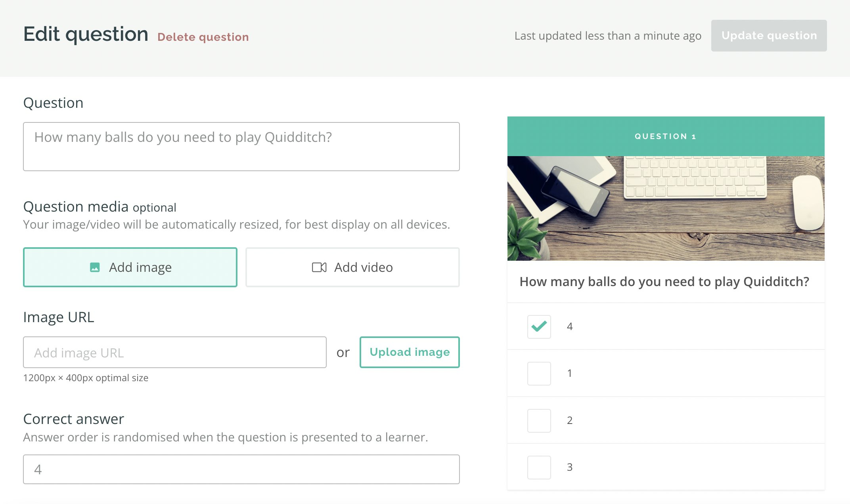Select the Add image media option
The image size is (850, 504).
point(130,267)
